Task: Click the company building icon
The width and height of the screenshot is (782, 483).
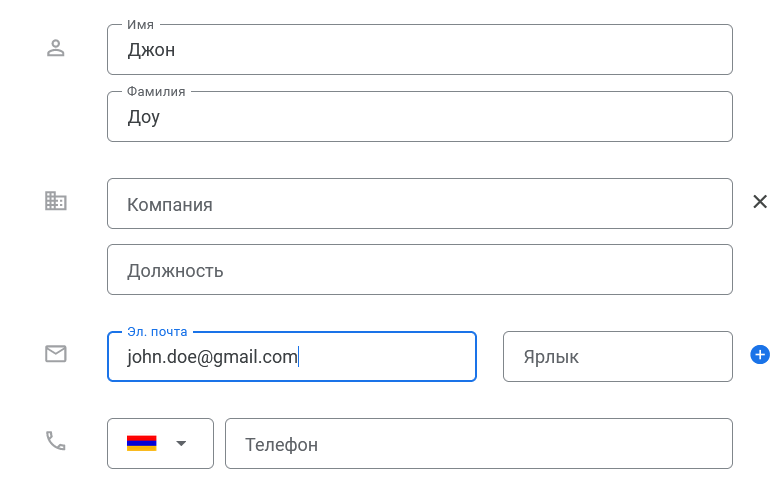Action: [x=56, y=201]
